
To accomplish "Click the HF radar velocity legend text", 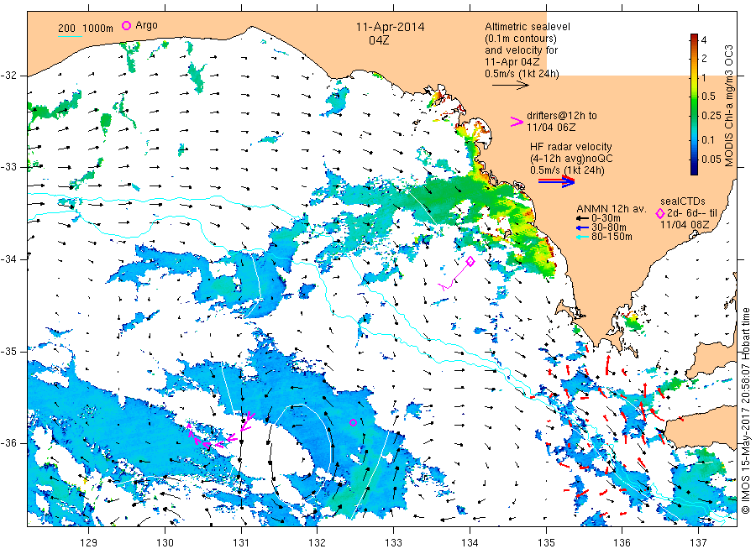I will click(571, 146).
